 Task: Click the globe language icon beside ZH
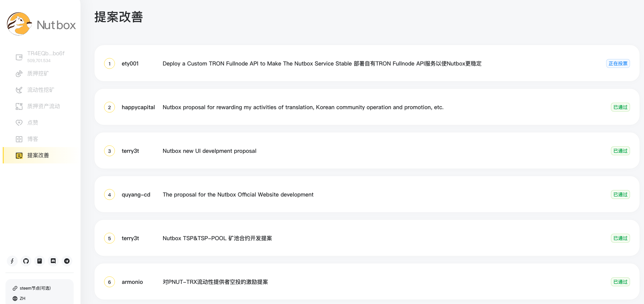15,299
